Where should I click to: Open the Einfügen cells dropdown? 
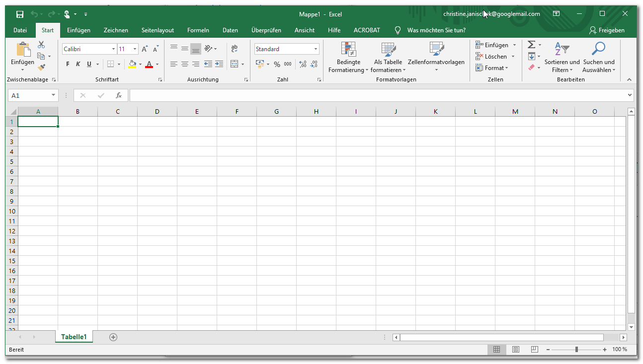(514, 45)
